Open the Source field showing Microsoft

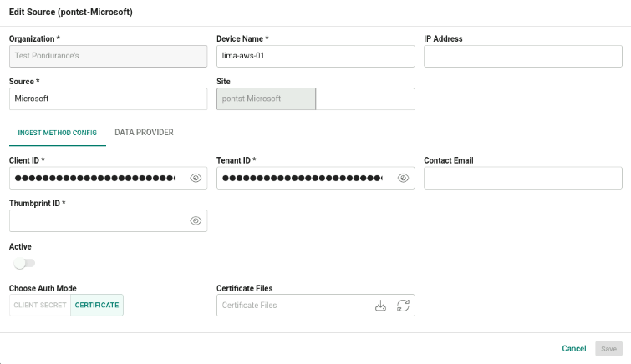click(x=109, y=99)
